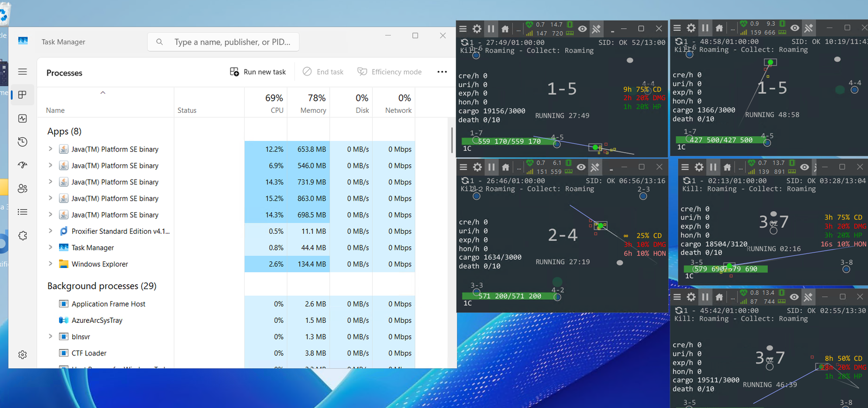This screenshot has height=408, width=868.
Task: Open the Users page in Task Manager
Action: coord(22,188)
